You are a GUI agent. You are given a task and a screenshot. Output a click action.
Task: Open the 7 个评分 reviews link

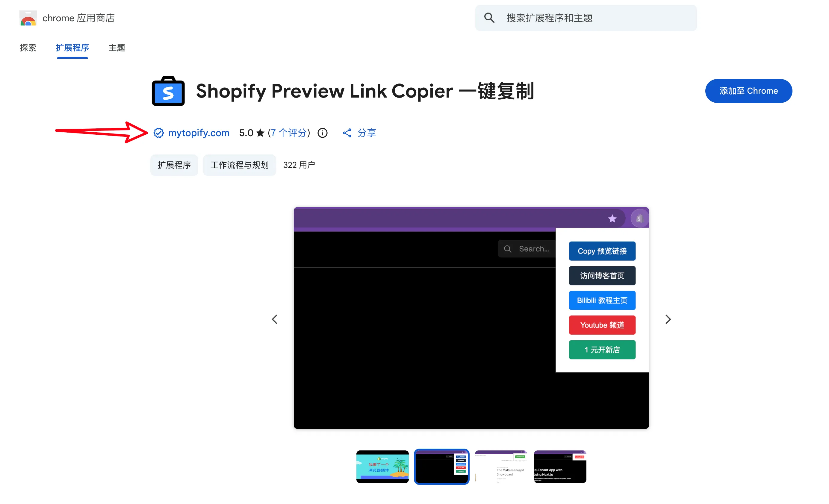coord(289,133)
